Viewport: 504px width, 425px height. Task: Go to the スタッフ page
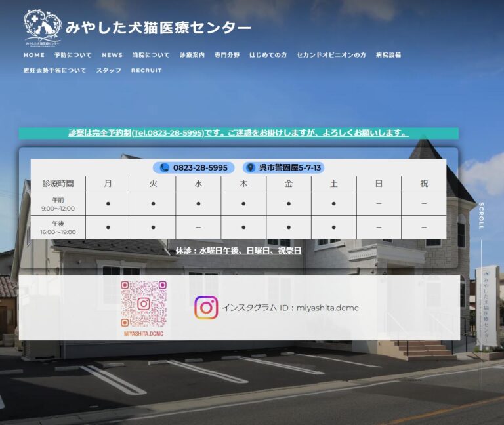pyautogui.click(x=109, y=70)
